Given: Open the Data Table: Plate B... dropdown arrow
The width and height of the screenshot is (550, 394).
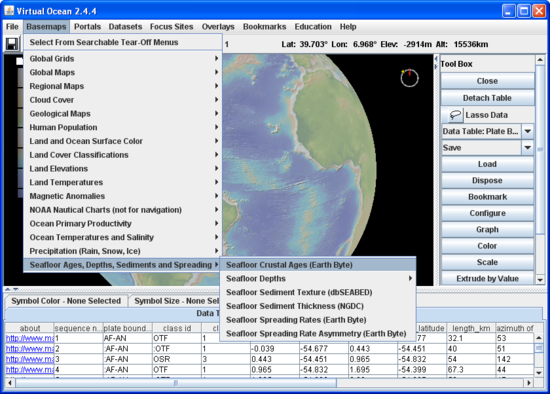Looking at the screenshot, I should point(527,131).
